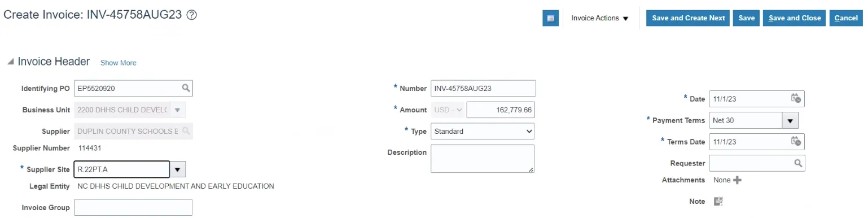Image resolution: width=868 pixels, height=218 pixels.
Task: Open the Terms Date calendar picker icon
Action: tap(796, 141)
